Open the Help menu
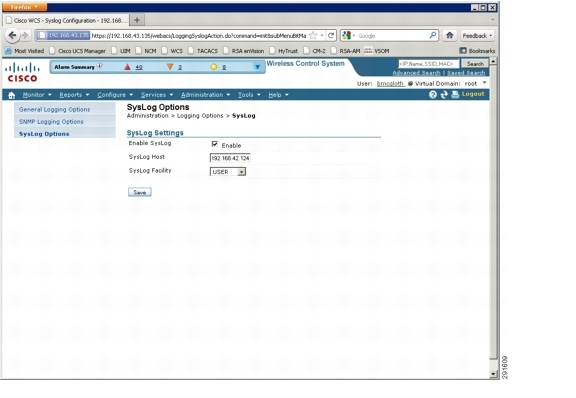This screenshot has width=576, height=398. [278, 95]
